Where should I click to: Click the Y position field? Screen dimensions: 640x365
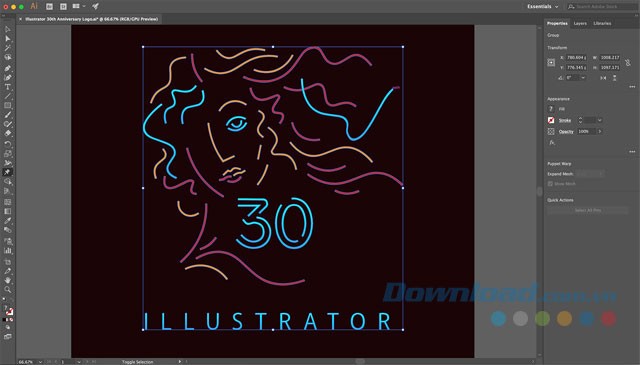pos(576,67)
